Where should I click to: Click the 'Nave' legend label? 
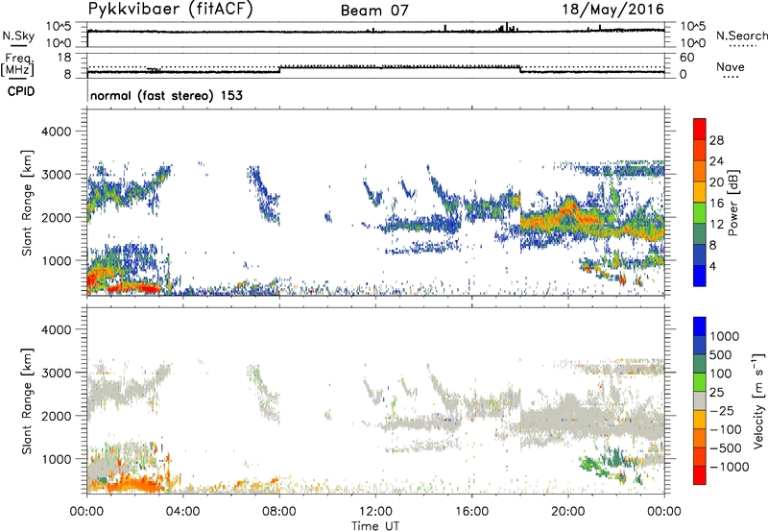731,66
